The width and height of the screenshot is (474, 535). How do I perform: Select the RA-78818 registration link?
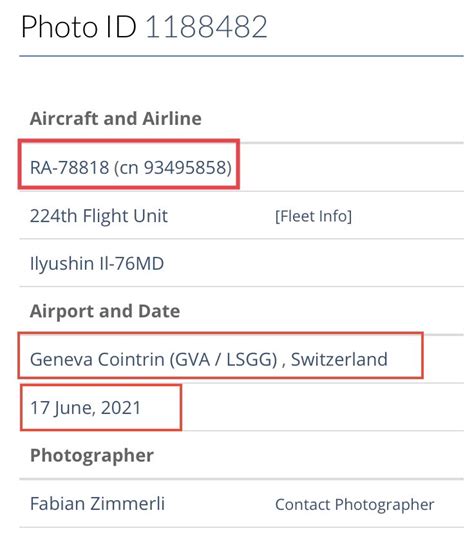70,168
